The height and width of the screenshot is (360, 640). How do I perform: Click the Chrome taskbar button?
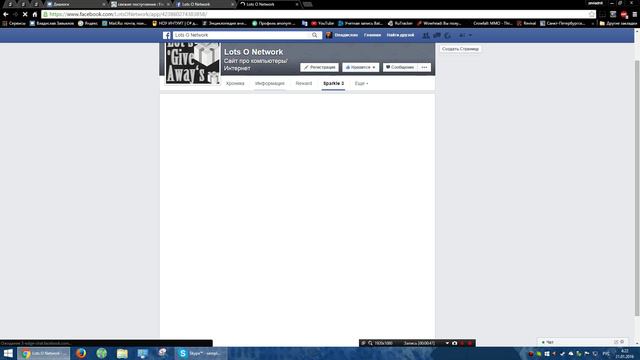(x=43, y=353)
